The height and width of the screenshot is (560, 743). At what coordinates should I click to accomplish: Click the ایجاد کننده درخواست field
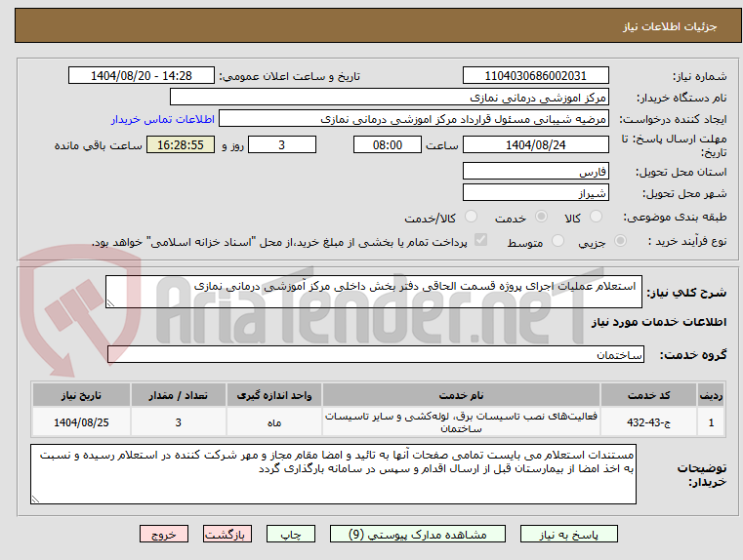(414, 119)
